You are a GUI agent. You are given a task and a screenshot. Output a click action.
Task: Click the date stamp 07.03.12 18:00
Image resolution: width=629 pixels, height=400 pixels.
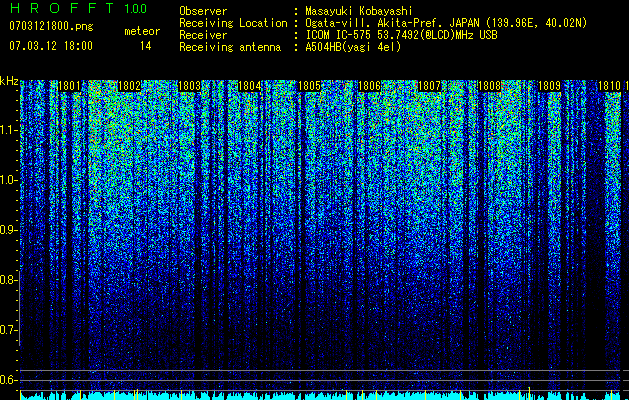point(51,46)
